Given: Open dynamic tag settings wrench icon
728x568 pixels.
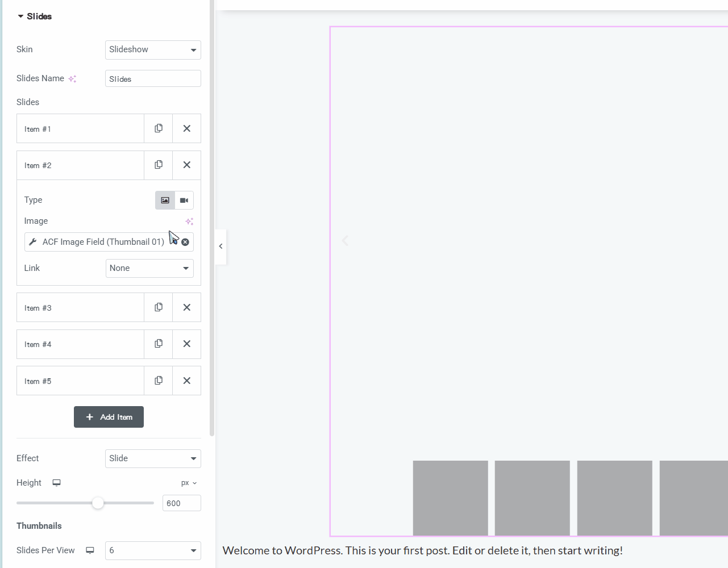Looking at the screenshot, I should point(33,242).
